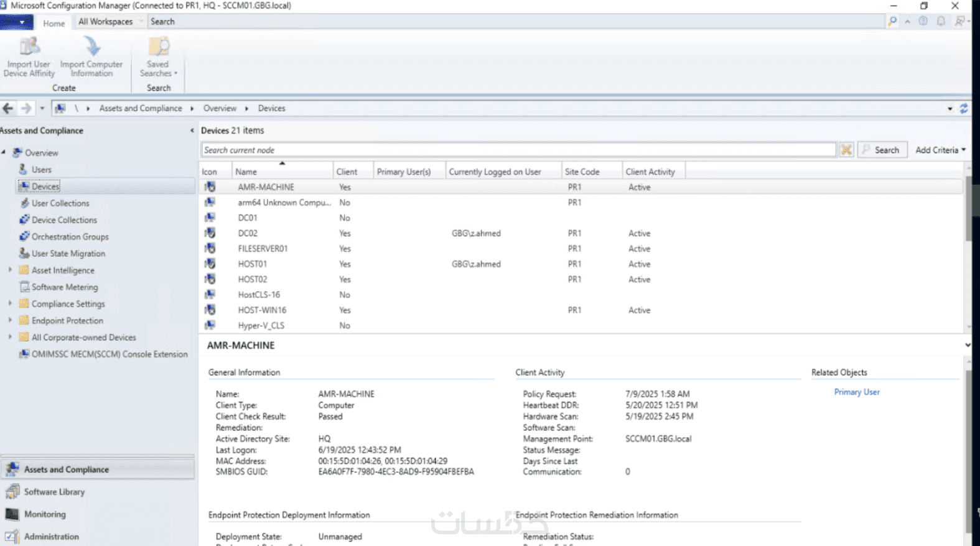Click the OMIMSSC Console Extension icon
This screenshot has width=980, height=546.
pos(24,354)
